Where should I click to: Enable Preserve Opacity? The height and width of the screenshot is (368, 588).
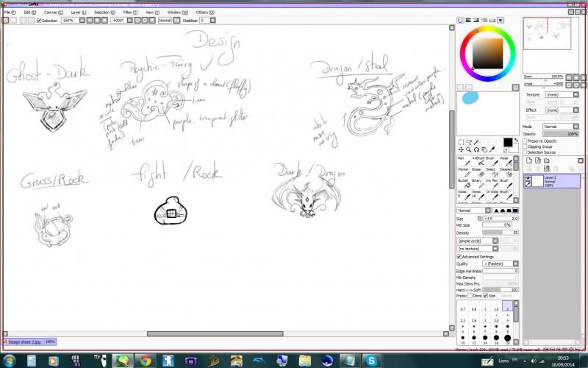click(x=525, y=141)
